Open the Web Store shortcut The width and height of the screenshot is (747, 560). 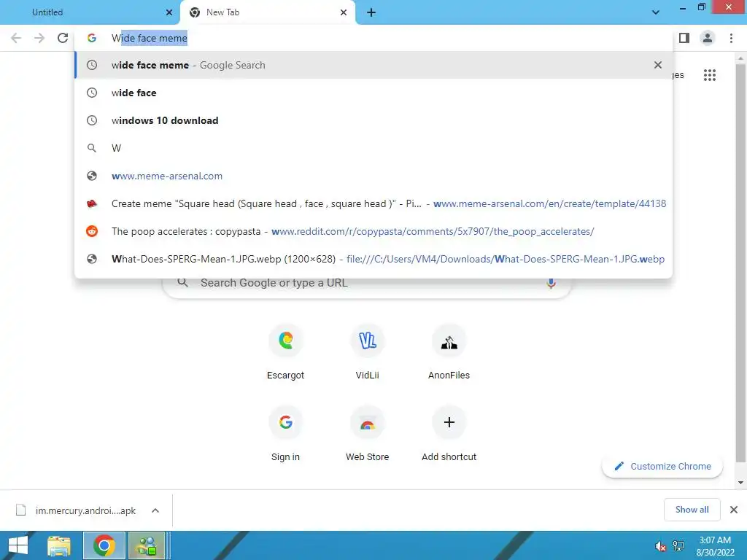pos(368,435)
